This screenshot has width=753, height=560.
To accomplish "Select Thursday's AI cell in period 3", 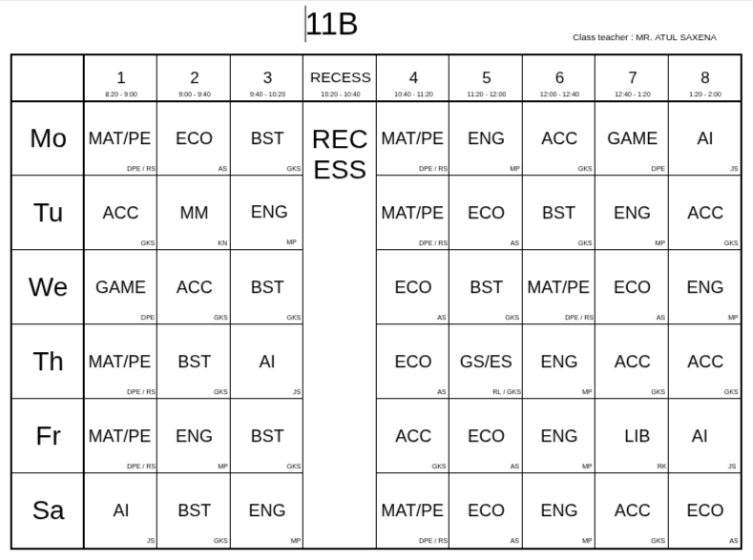I will [267, 362].
